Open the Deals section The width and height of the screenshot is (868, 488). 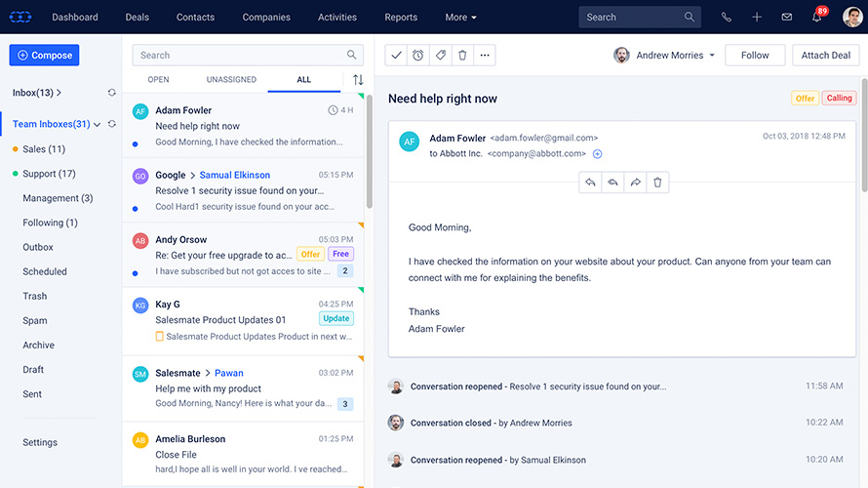point(137,18)
